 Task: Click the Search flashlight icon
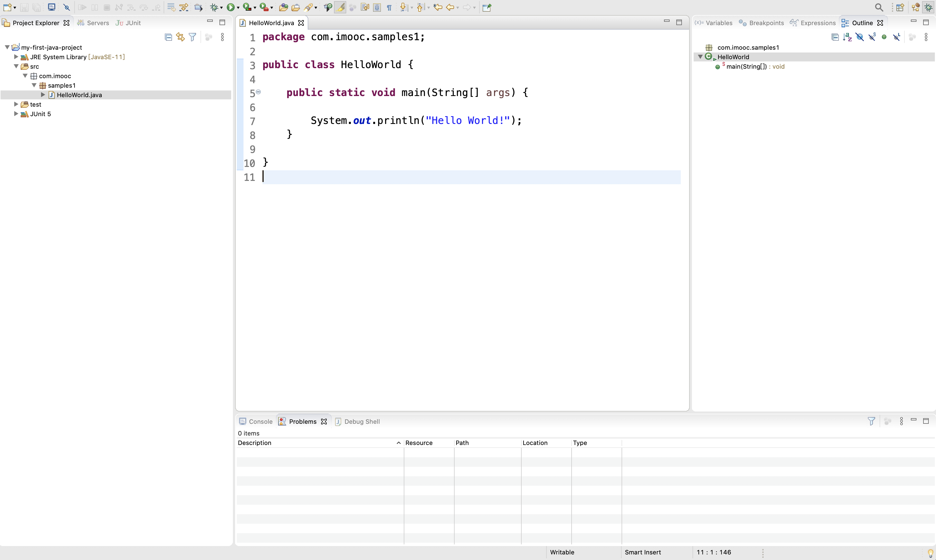coord(308,7)
